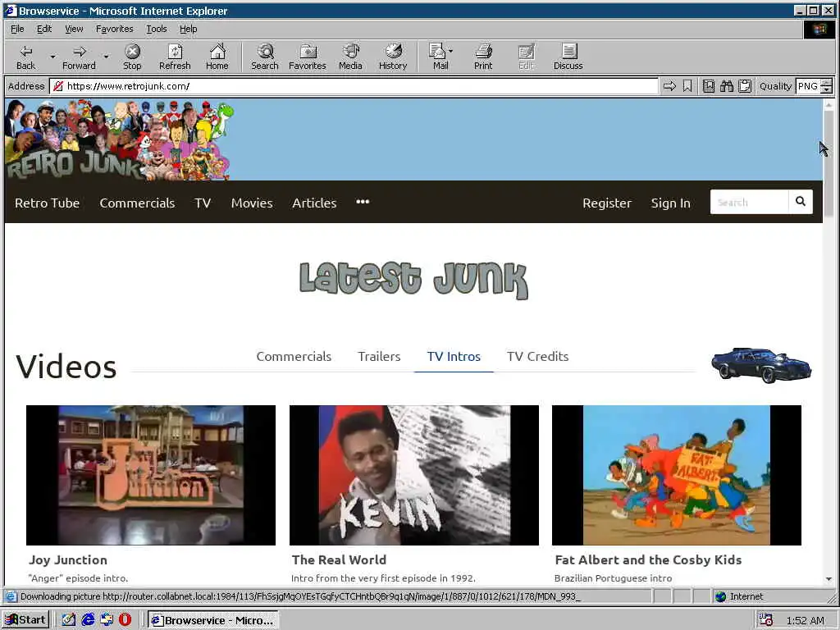Click the Register link

click(x=607, y=203)
